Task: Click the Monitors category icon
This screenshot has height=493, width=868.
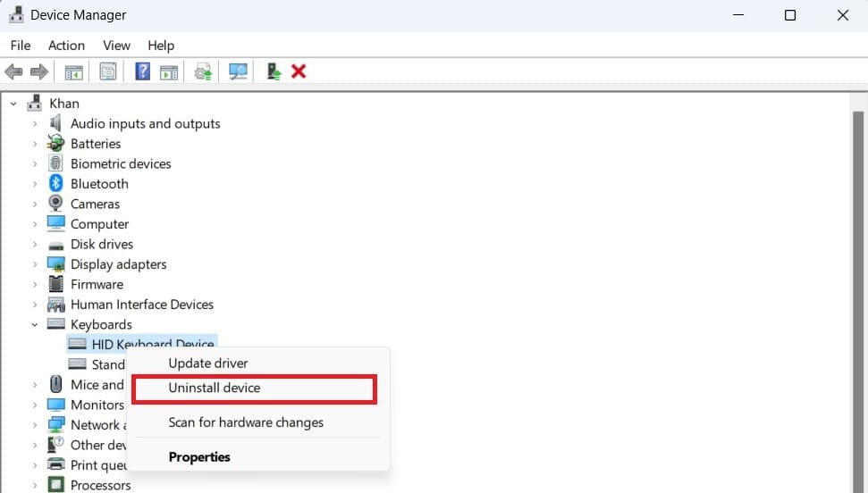Action: [x=56, y=405]
